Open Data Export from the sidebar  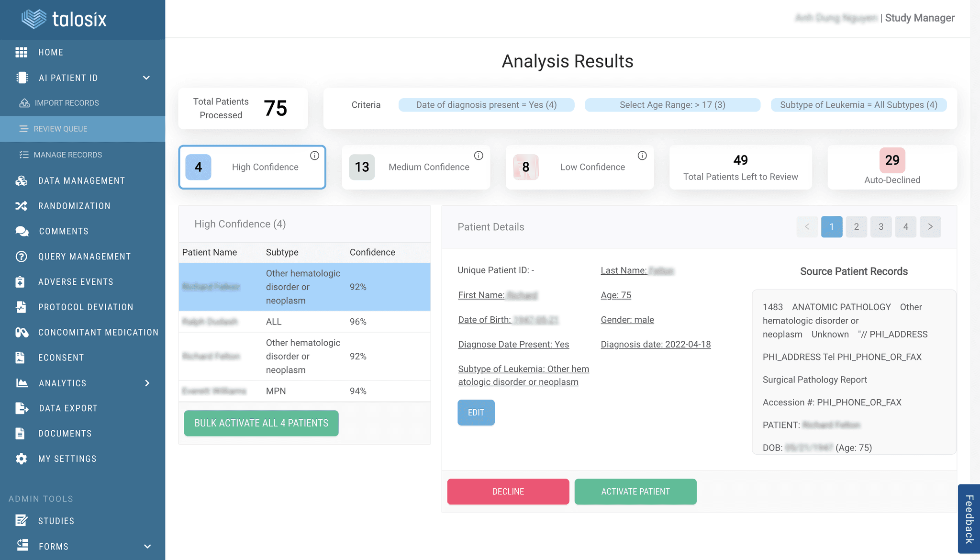(22, 408)
